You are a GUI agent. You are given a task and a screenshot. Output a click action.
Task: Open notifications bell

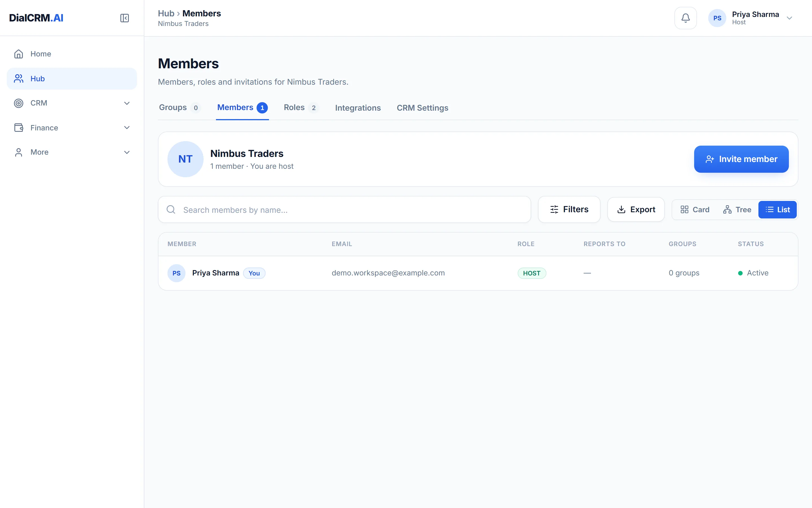pyautogui.click(x=685, y=18)
